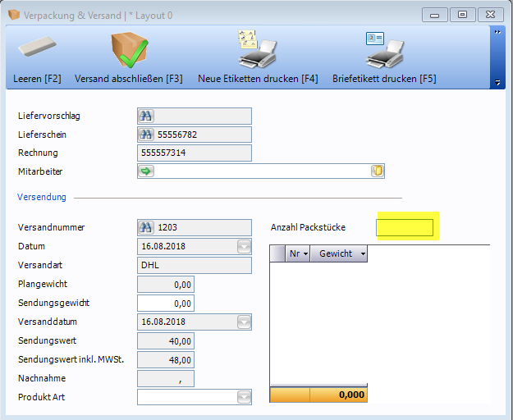Image resolution: width=513 pixels, height=420 pixels.
Task: Click the Anzahl Packstücke yellow field
Action: pyautogui.click(x=405, y=227)
